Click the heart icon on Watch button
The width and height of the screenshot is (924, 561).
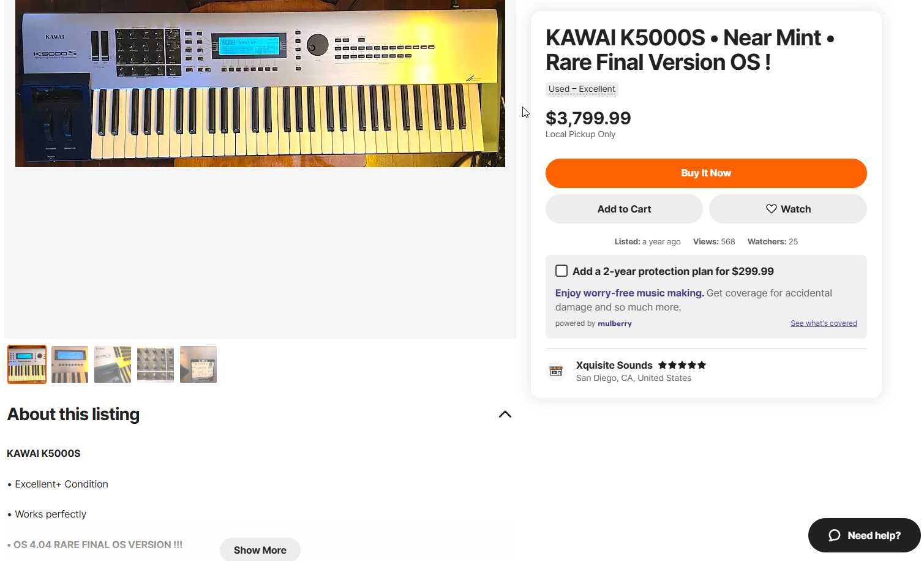pyautogui.click(x=771, y=209)
